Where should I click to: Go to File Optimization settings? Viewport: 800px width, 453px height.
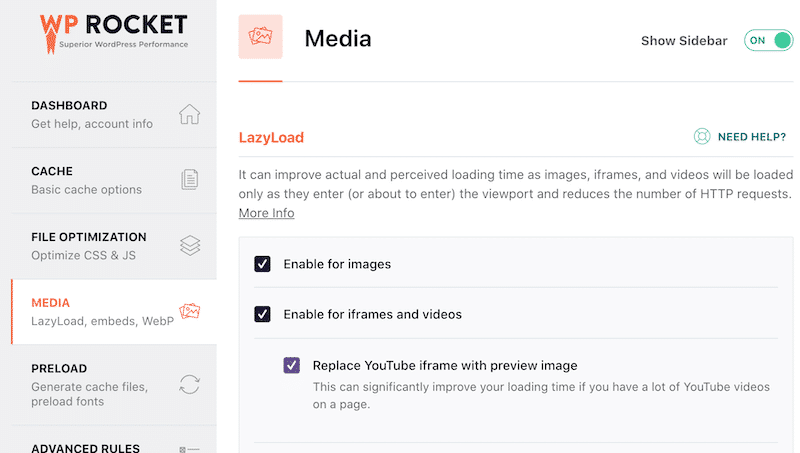(114, 246)
